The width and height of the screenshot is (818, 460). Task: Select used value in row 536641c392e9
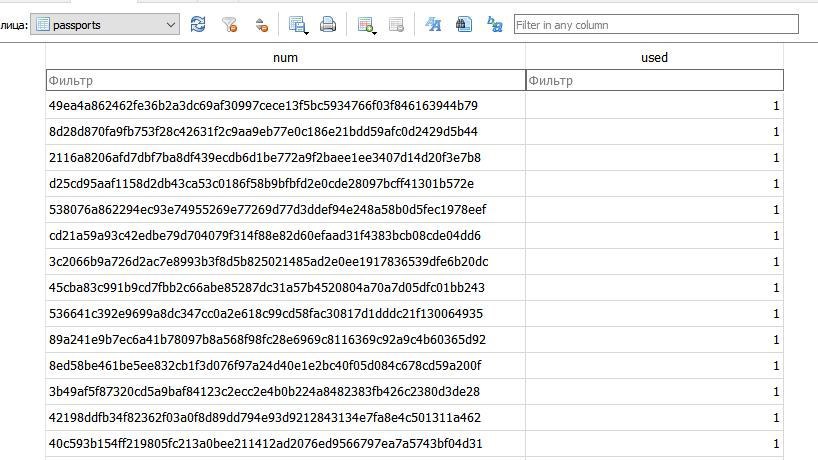point(654,314)
